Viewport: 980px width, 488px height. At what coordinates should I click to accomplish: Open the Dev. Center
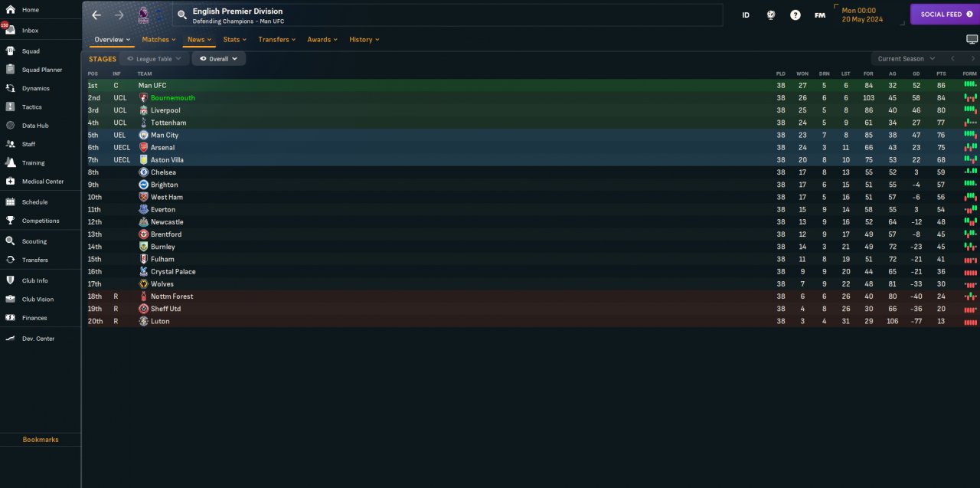pos(38,339)
